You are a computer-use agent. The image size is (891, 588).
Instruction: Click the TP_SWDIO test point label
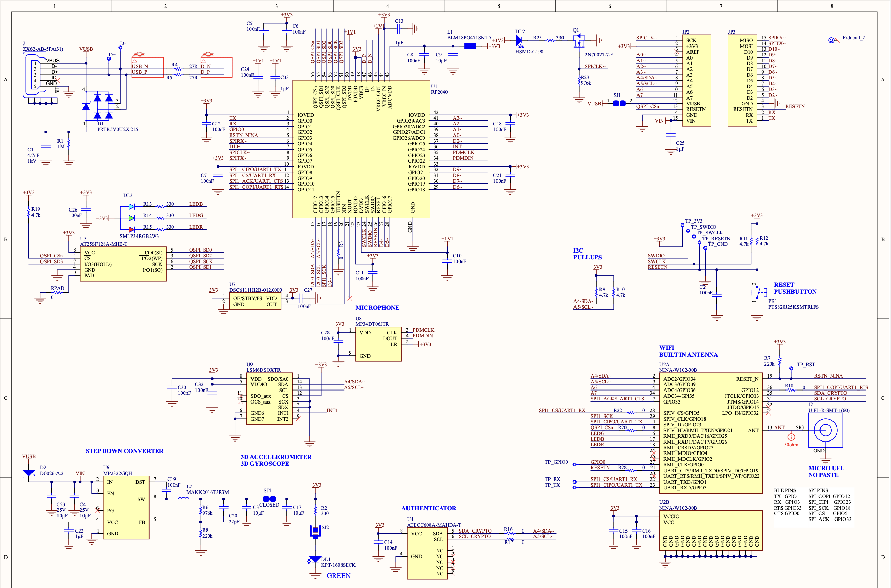pyautogui.click(x=704, y=227)
